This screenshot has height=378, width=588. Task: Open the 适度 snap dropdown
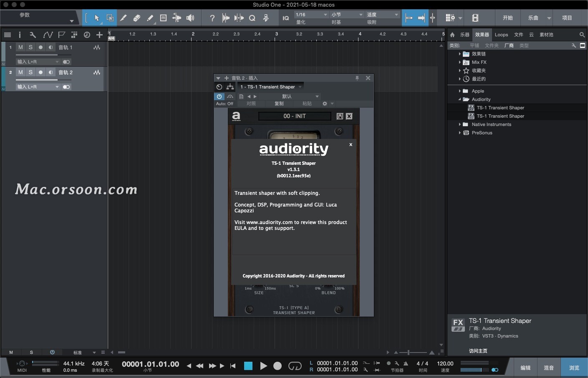383,15
